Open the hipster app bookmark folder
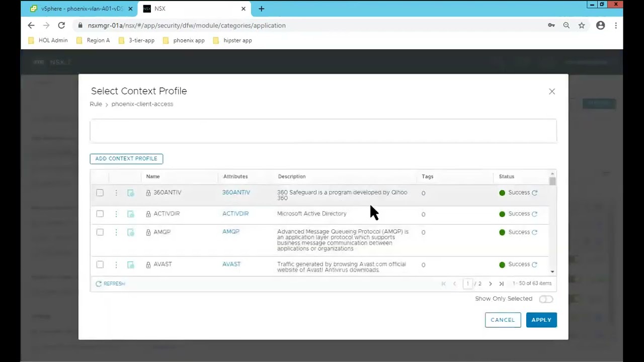 pos(232,40)
